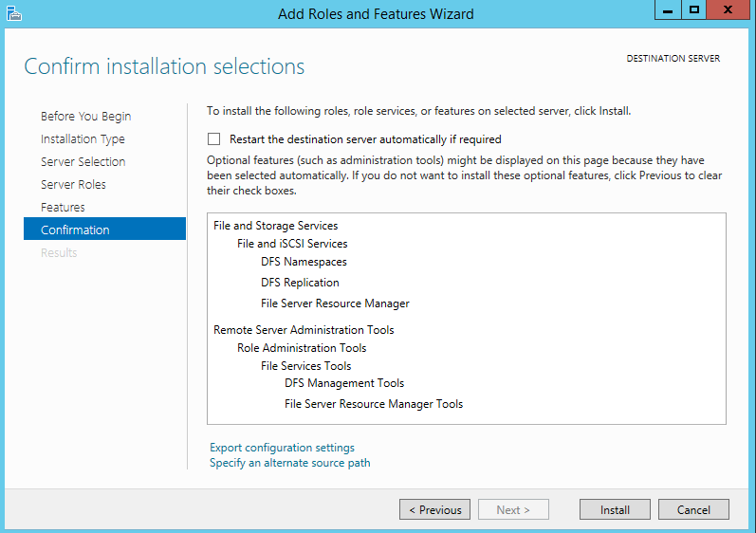
Task: Enable automatic restart of destination server checkbox
Action: point(213,139)
